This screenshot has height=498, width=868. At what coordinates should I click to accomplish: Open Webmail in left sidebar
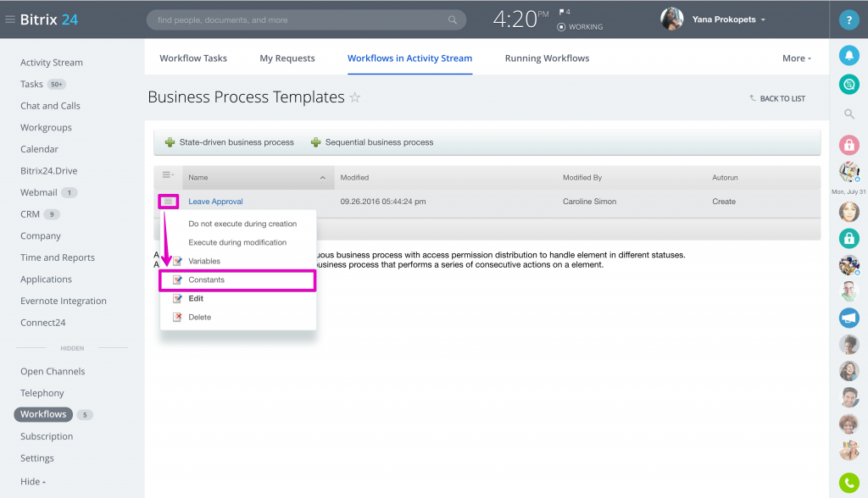(x=39, y=192)
